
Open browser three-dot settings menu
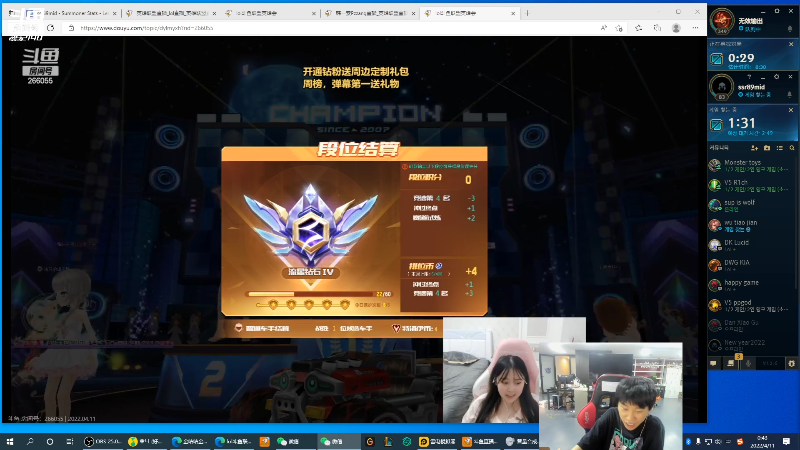point(695,28)
